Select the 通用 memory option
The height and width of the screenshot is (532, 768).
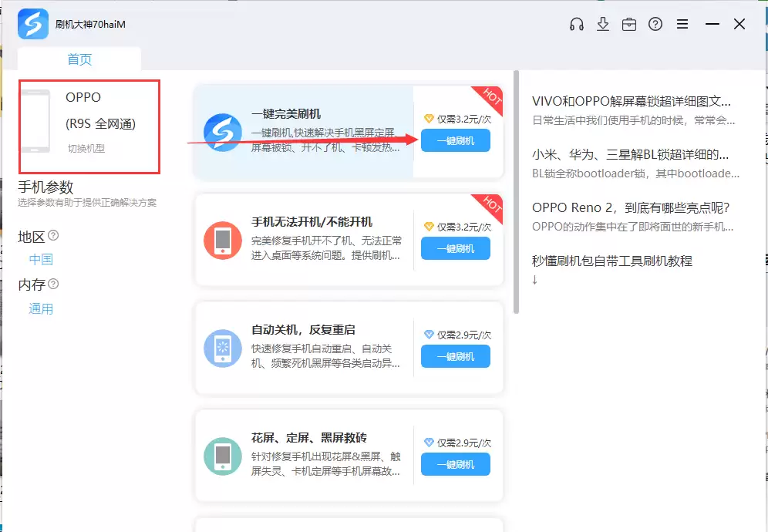(41, 309)
